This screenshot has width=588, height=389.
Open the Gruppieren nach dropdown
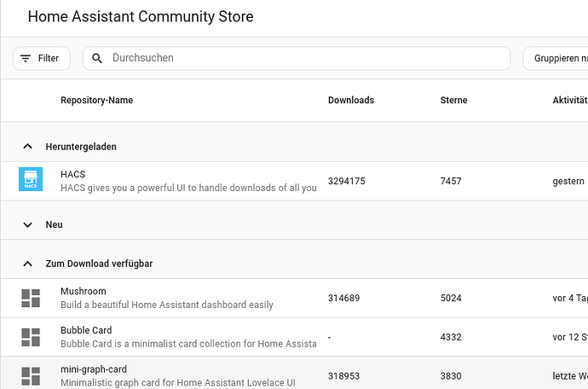pyautogui.click(x=556, y=58)
